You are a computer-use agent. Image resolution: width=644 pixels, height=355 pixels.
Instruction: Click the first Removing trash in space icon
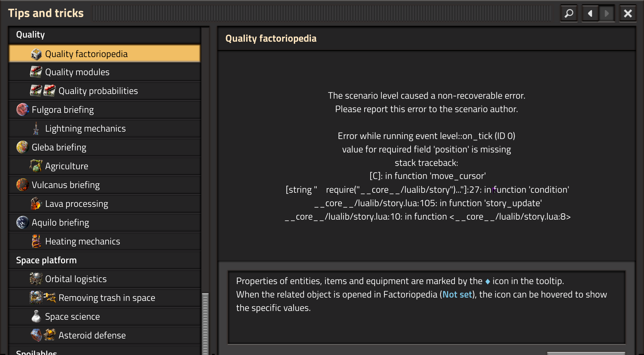(x=36, y=298)
